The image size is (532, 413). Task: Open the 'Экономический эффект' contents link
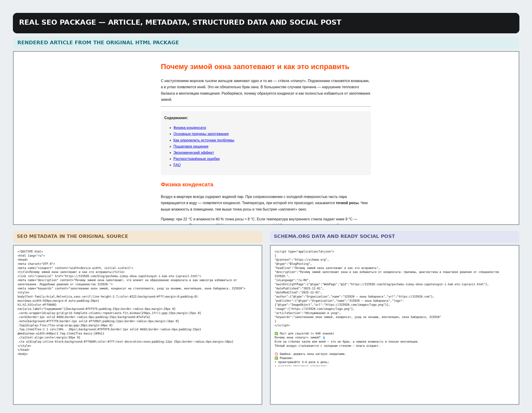point(193,153)
